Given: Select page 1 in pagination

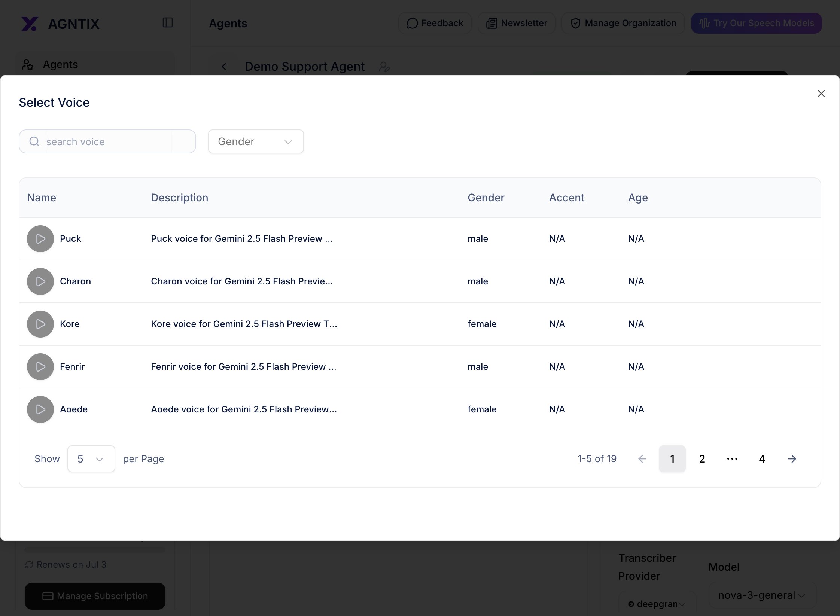Looking at the screenshot, I should (x=672, y=459).
